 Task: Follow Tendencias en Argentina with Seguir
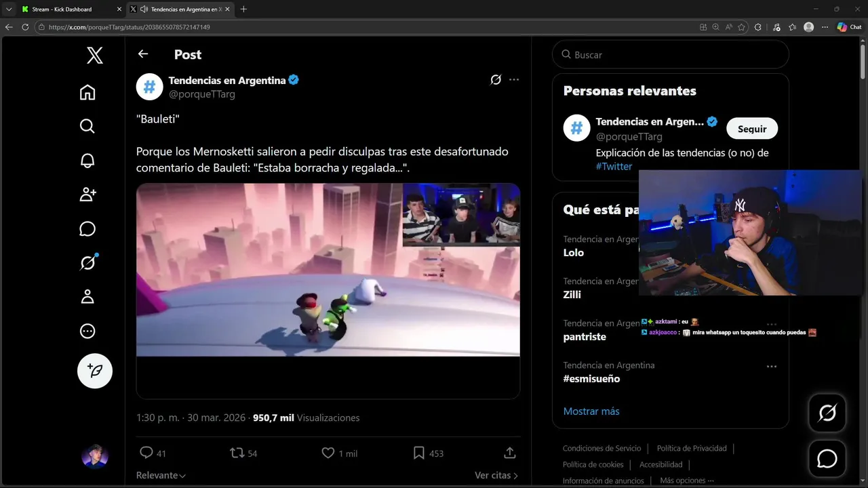751,129
